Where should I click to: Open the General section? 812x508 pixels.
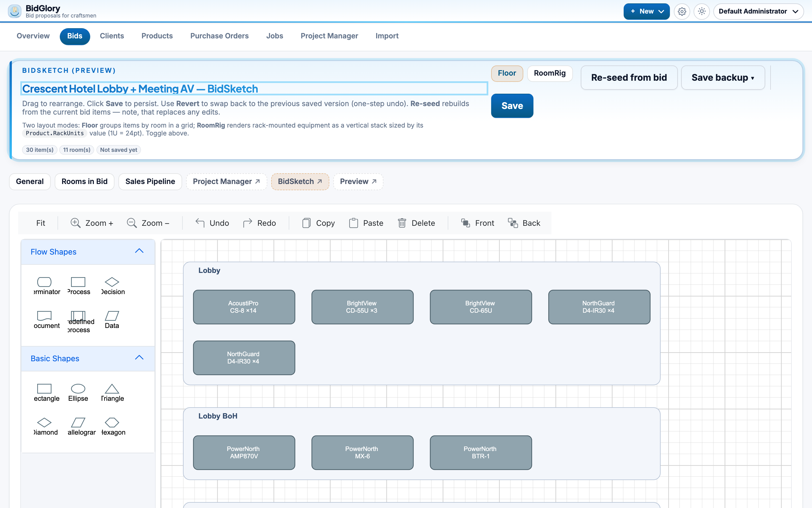(30, 182)
